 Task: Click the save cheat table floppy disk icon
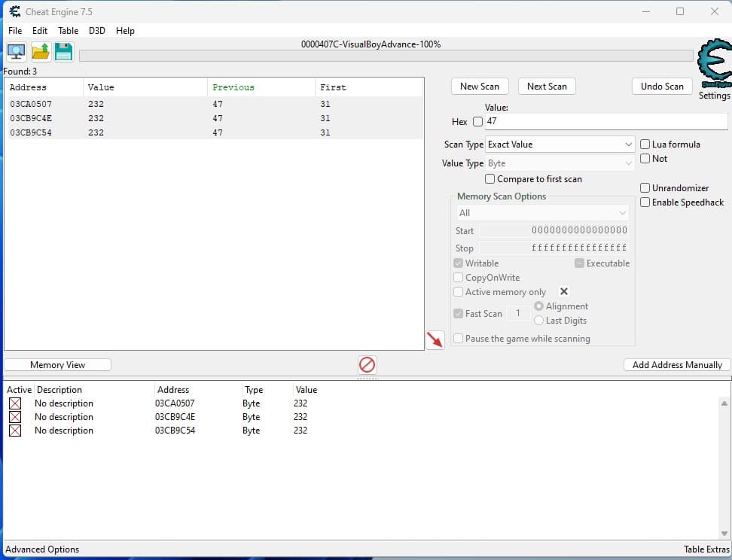63,51
